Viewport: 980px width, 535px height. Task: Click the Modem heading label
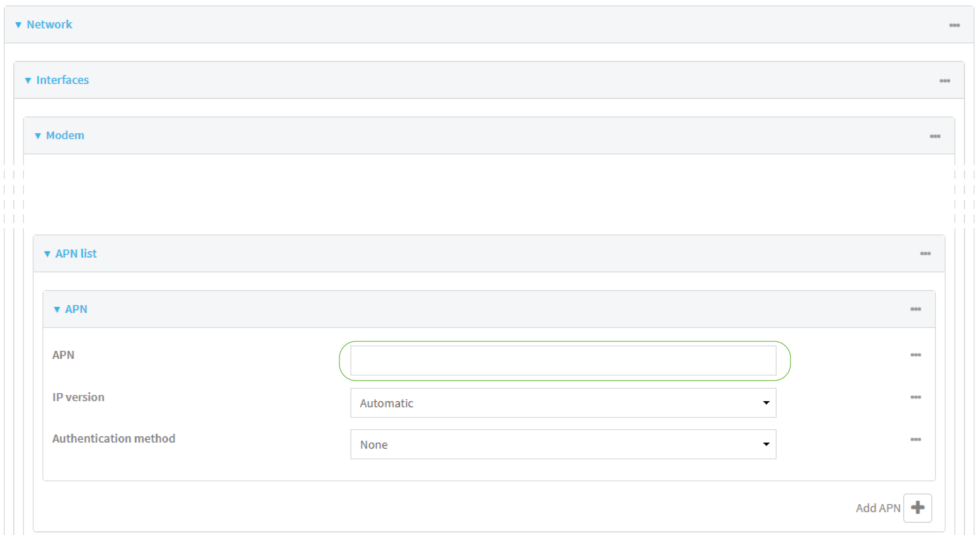65,136
